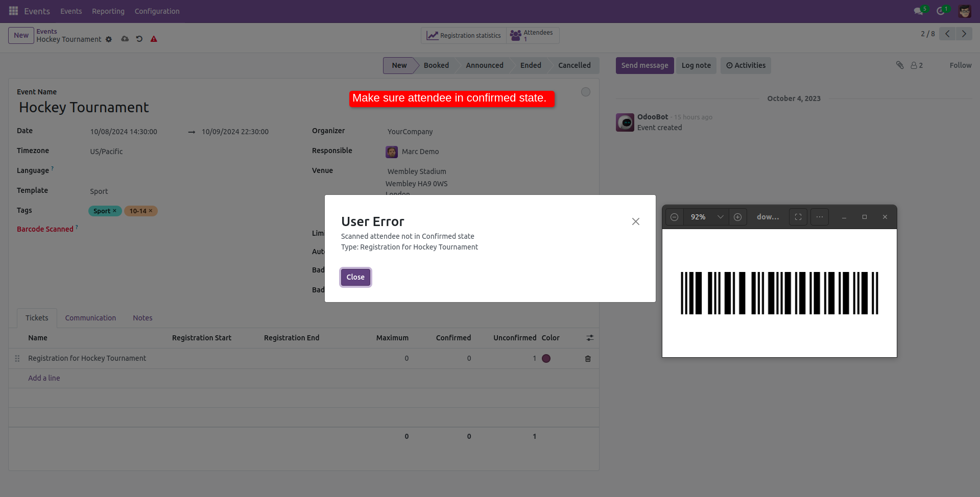Open Registration statistics
Screen dimensions: 980x497
(464, 35)
